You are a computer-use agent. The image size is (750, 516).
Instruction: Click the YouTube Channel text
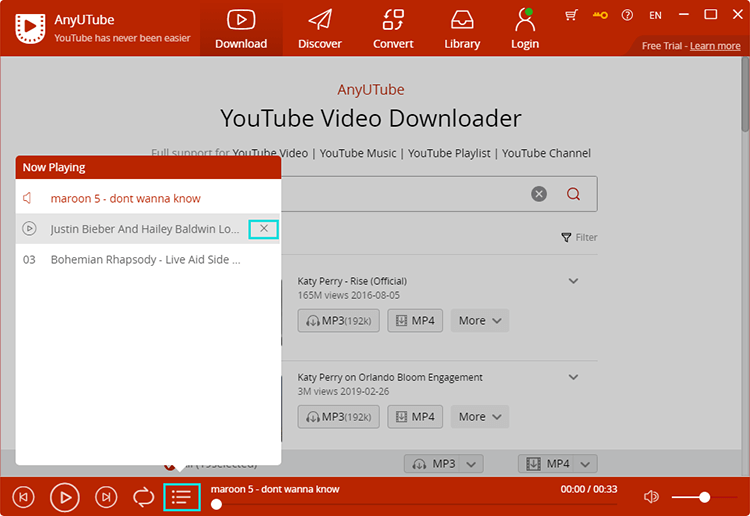pyautogui.click(x=546, y=154)
